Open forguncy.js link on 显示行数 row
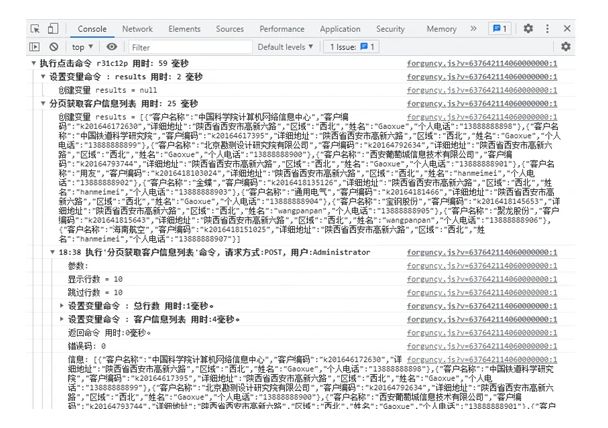 coord(482,280)
